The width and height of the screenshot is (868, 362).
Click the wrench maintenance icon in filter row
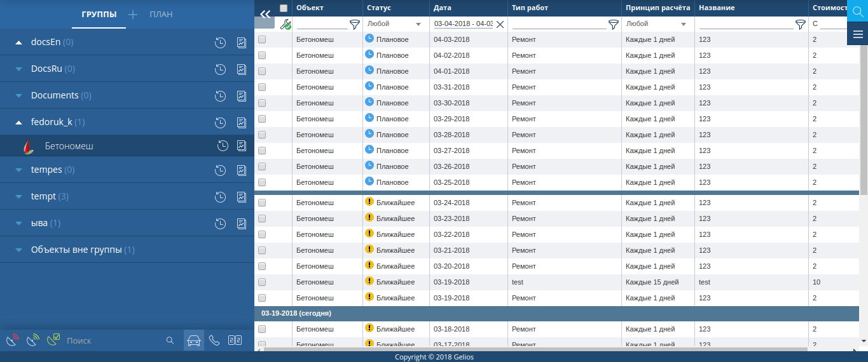pos(285,24)
